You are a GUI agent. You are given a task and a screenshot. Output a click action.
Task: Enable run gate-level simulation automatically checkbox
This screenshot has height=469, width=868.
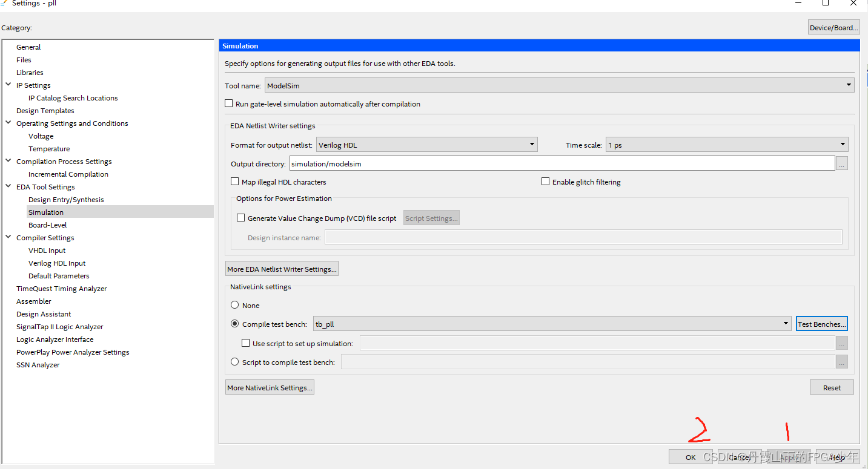[229, 103]
